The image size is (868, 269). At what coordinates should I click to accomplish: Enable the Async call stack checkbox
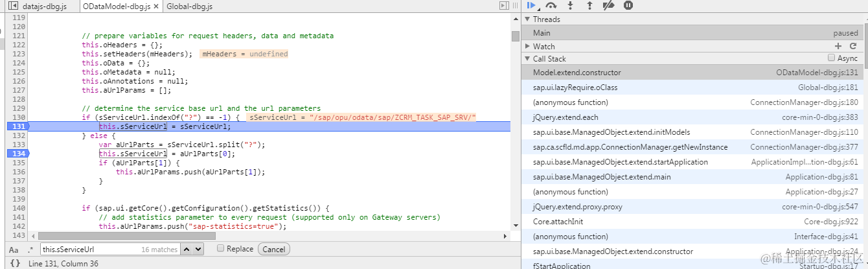point(832,58)
